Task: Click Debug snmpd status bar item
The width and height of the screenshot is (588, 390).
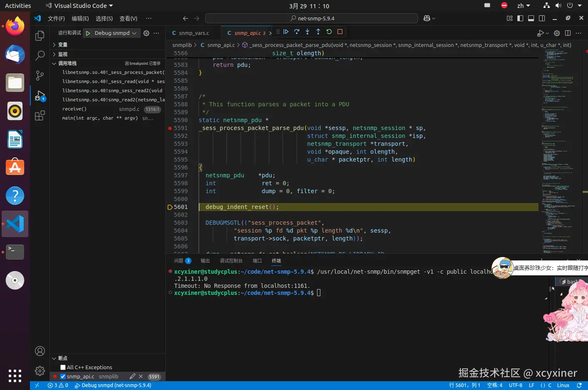Action: click(113, 385)
